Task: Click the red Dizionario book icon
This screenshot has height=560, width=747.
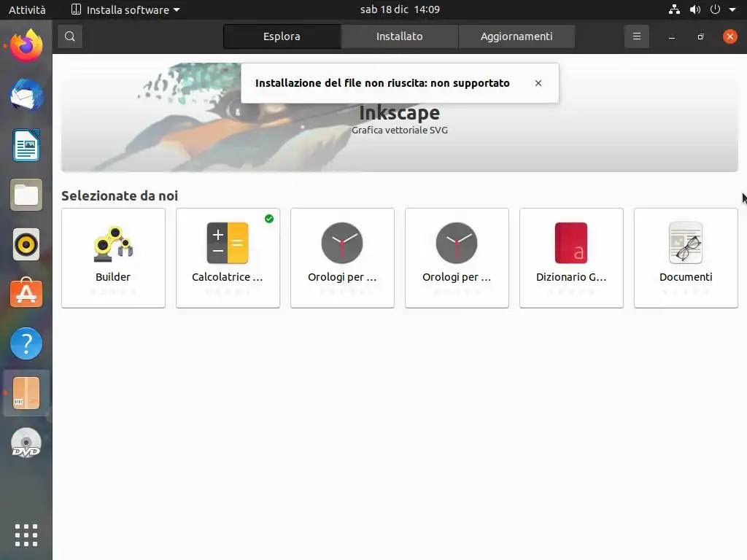Action: (x=571, y=243)
